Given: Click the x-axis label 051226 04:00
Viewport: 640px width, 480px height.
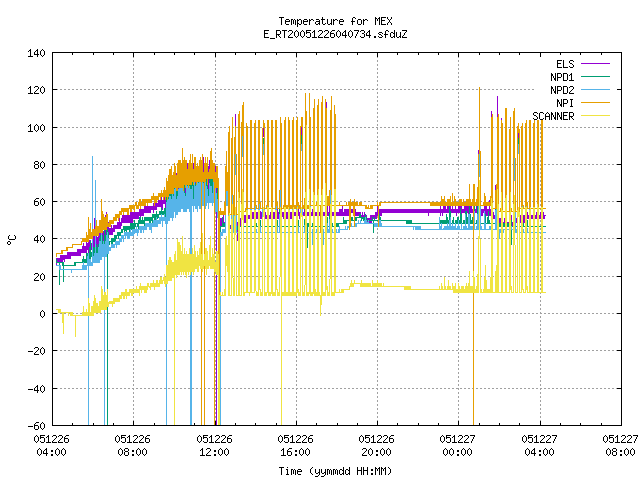Looking at the screenshot, I should 51,445.
